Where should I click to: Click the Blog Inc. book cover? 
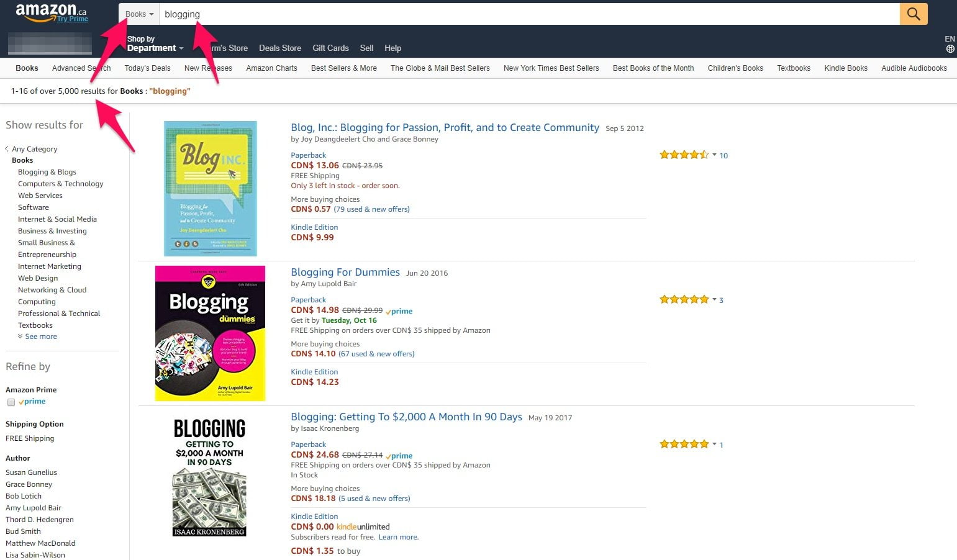[x=211, y=189]
